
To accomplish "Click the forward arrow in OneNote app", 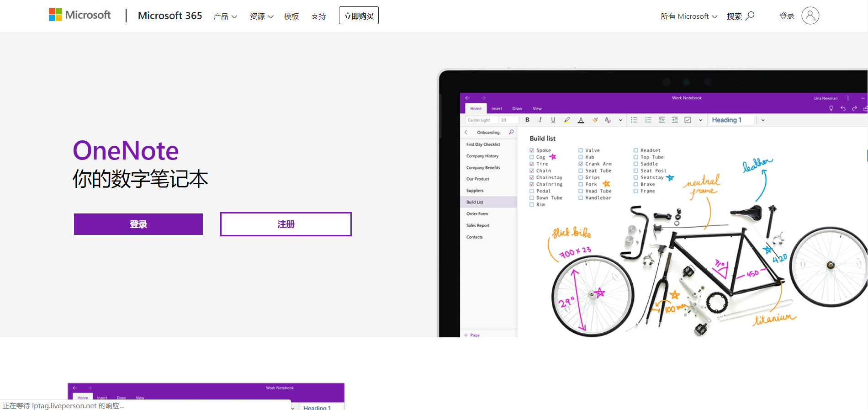I will point(483,98).
